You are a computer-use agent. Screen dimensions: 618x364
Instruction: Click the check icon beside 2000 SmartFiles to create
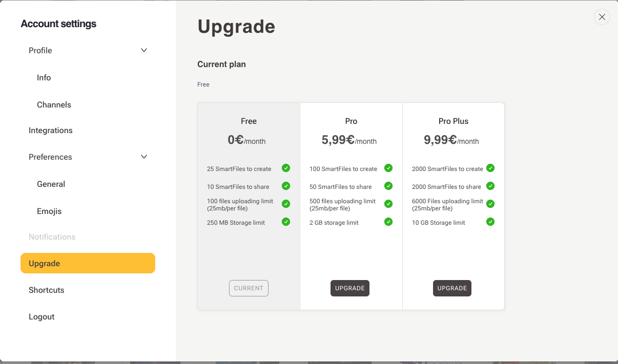490,168
